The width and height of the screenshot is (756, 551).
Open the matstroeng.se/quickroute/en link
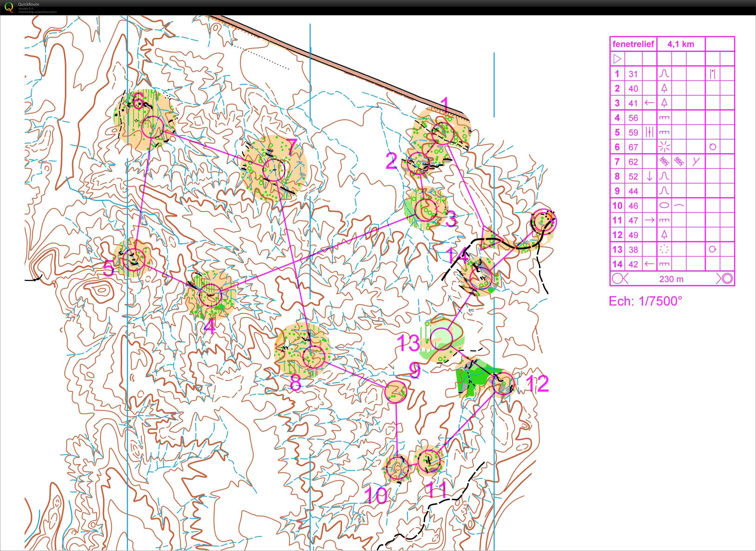coord(37,12)
